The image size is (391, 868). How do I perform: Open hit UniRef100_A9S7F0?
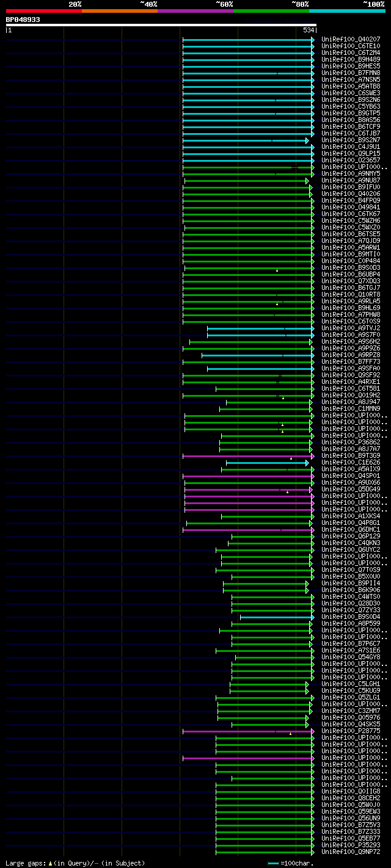point(351,335)
